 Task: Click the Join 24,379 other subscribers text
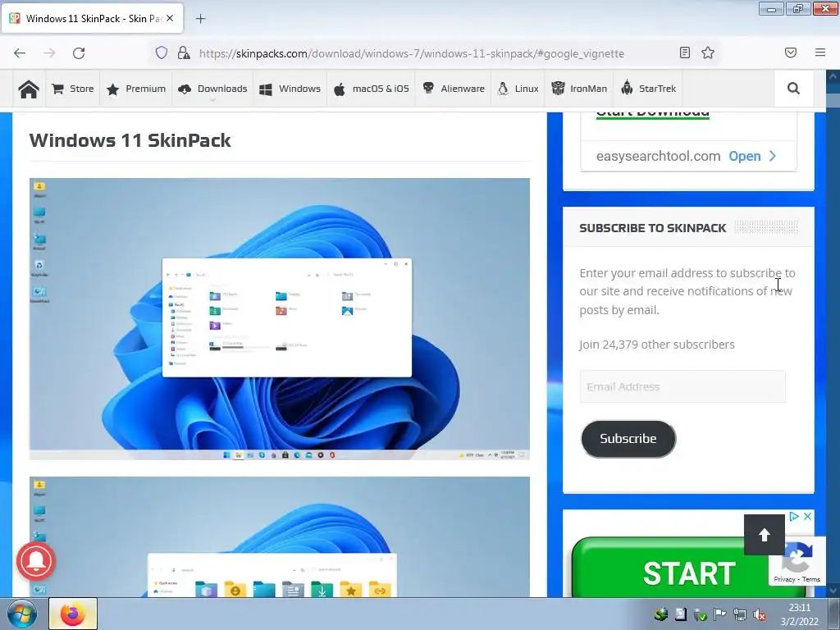pos(657,345)
